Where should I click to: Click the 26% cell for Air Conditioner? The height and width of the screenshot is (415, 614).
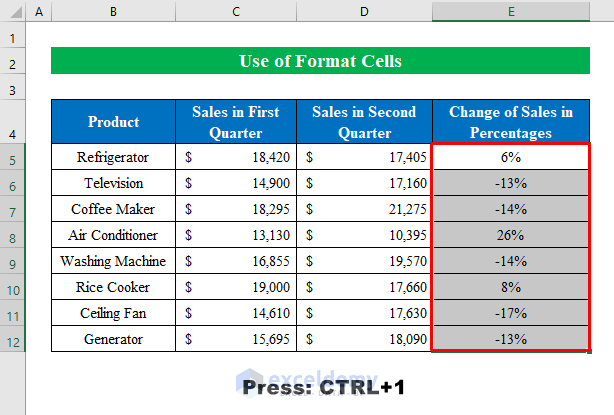(510, 236)
